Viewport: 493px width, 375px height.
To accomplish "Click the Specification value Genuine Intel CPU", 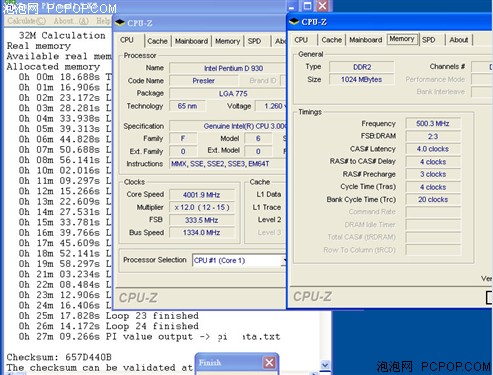I will tap(228, 126).
